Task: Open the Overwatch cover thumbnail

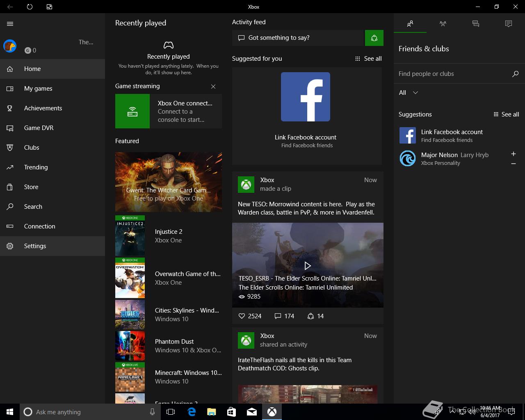Action: [x=130, y=278]
